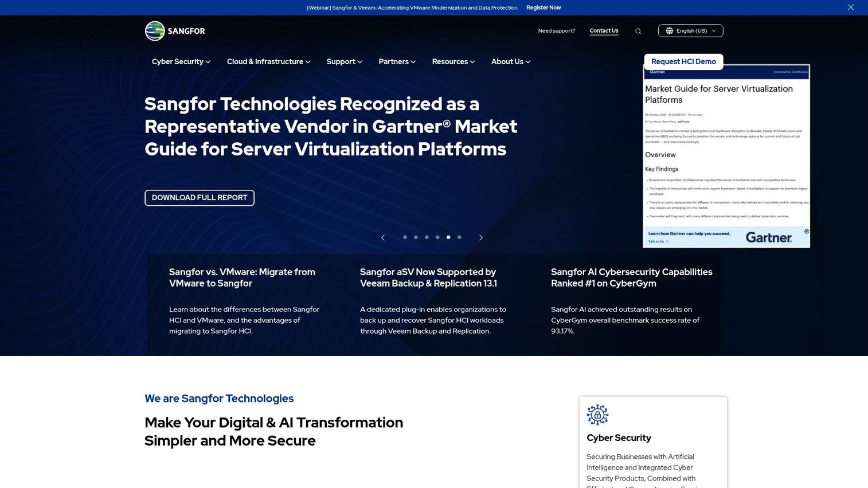Select the second carousel dot
This screenshot has width=868, height=488.
click(x=416, y=237)
